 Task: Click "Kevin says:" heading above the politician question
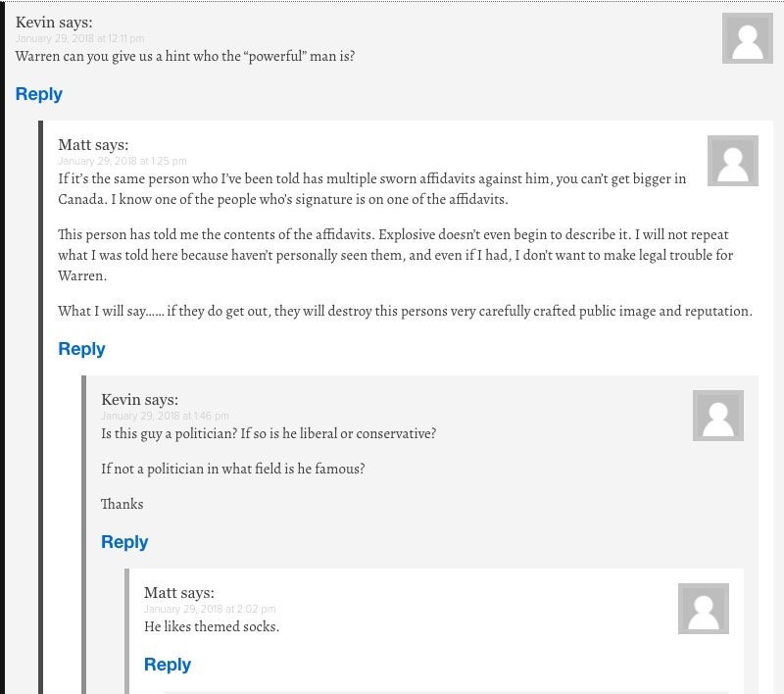point(139,400)
